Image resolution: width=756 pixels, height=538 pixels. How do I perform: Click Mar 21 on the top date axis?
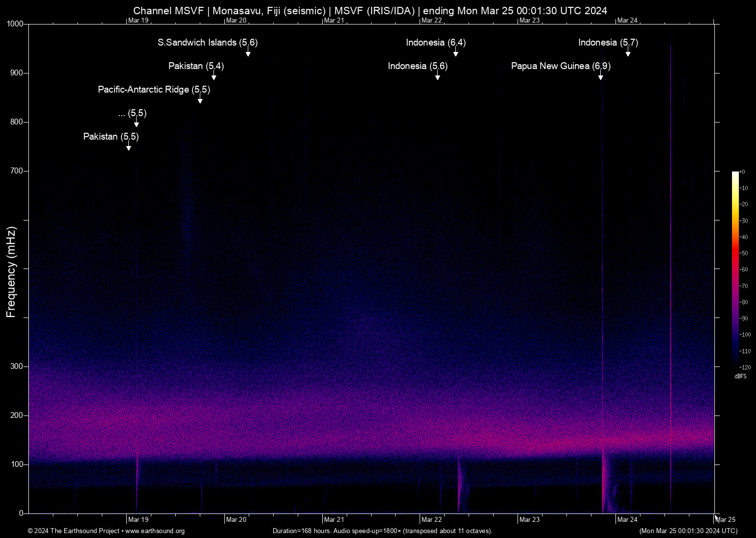pos(334,21)
